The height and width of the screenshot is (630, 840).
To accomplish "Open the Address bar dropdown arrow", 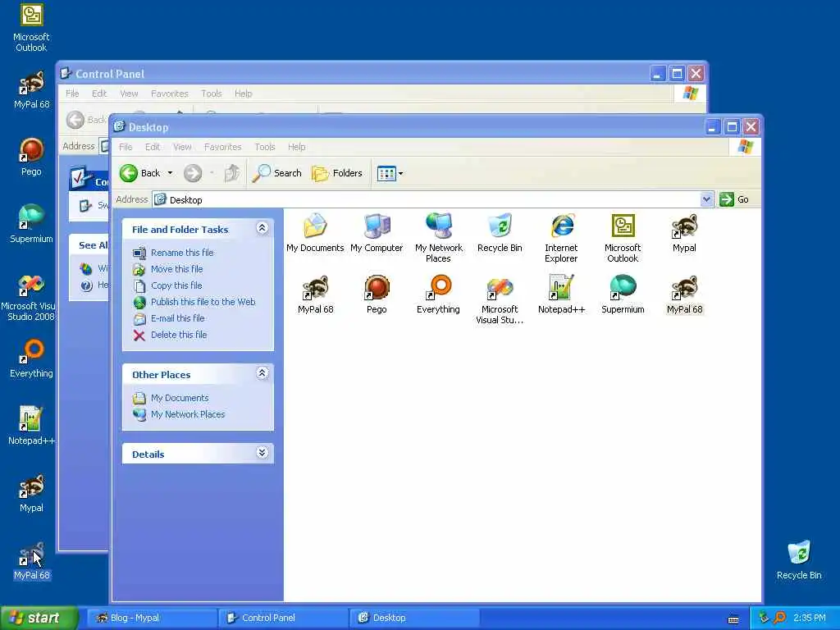I will click(706, 199).
